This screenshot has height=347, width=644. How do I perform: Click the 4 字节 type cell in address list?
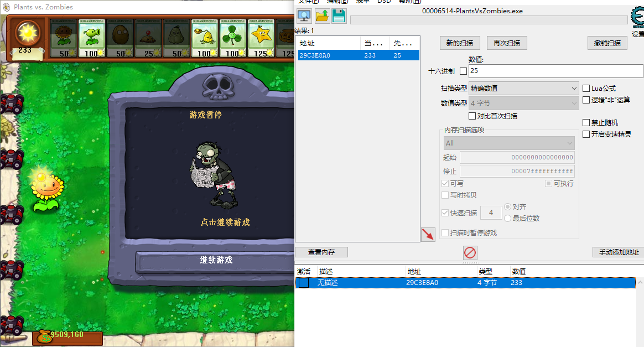click(487, 283)
